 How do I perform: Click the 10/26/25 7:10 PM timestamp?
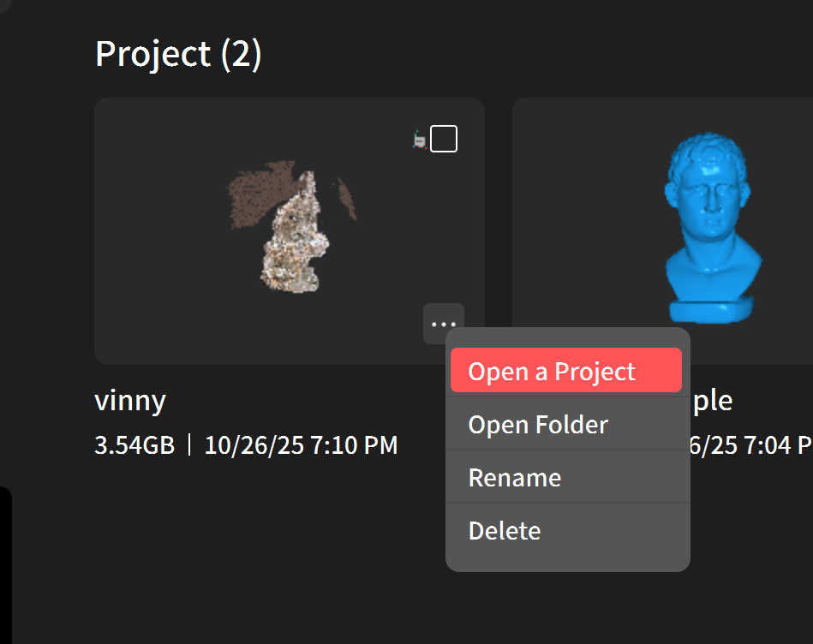click(301, 445)
